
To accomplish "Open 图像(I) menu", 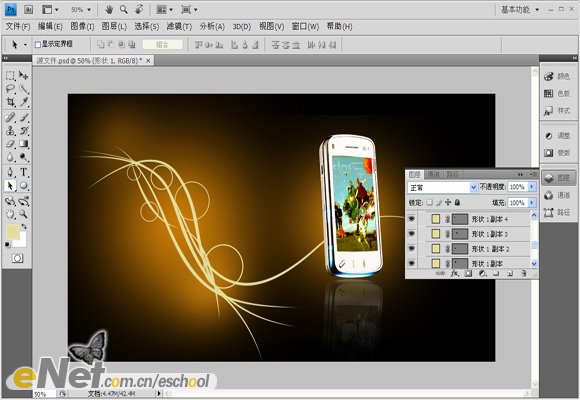I will point(82,26).
